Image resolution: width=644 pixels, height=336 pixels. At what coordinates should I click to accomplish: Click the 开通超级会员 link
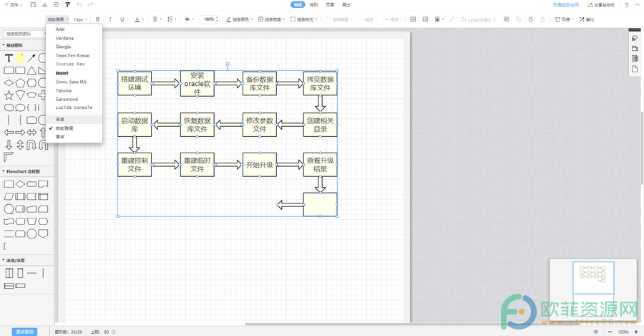tap(565, 5)
